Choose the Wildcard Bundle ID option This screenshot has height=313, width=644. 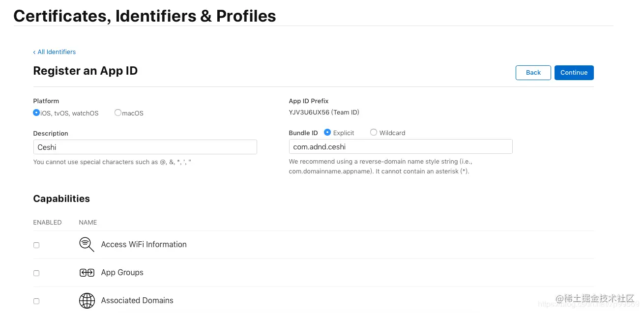[374, 132]
